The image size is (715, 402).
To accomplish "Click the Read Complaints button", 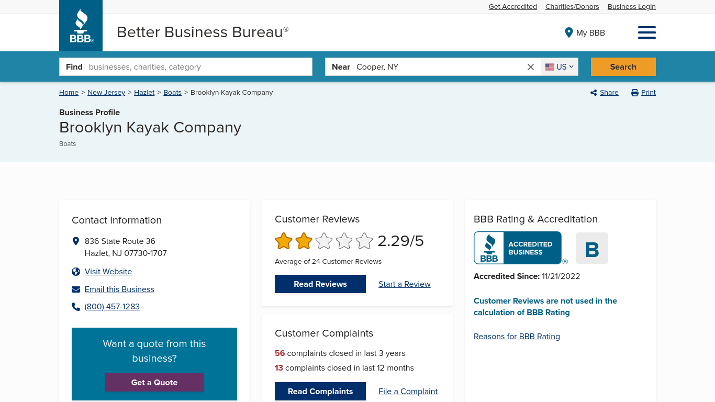I will tap(320, 392).
